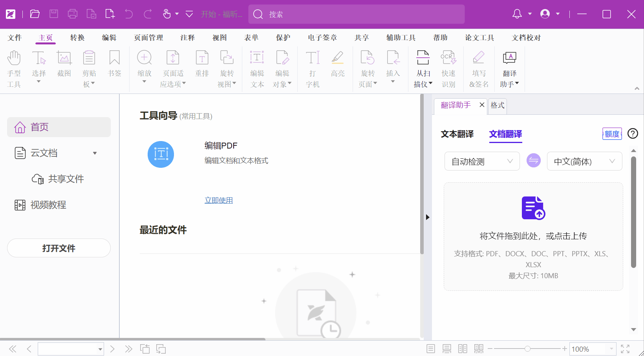644x356 pixels.
Task: Open the Insert (插入) pages tool
Action: tap(393, 67)
